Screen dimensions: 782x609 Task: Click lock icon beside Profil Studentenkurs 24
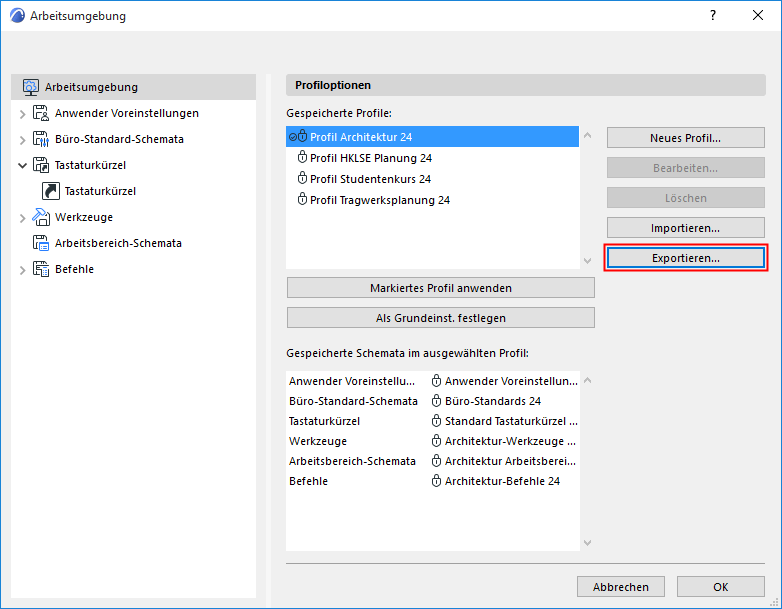302,179
